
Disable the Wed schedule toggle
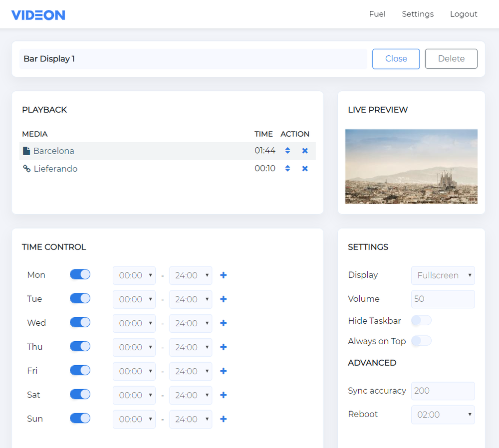[80, 322]
